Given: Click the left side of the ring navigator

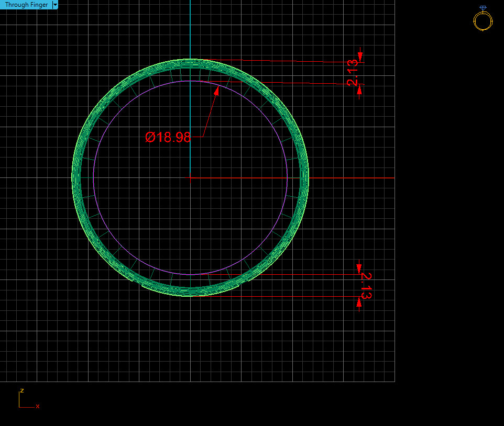Looking at the screenshot, I should 474,20.
